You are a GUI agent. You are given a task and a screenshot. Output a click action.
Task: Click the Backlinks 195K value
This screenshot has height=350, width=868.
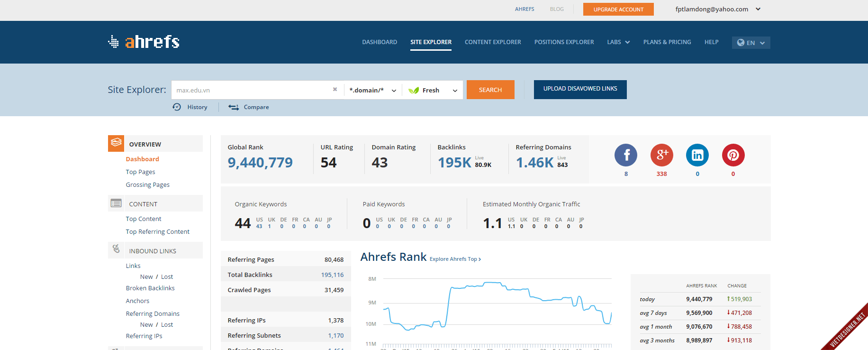[x=454, y=163]
